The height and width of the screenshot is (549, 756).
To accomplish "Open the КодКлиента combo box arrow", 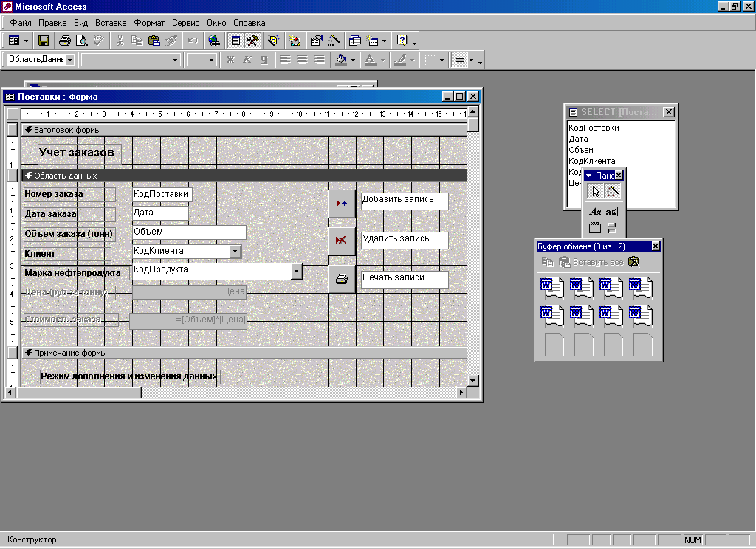I will tap(236, 252).
